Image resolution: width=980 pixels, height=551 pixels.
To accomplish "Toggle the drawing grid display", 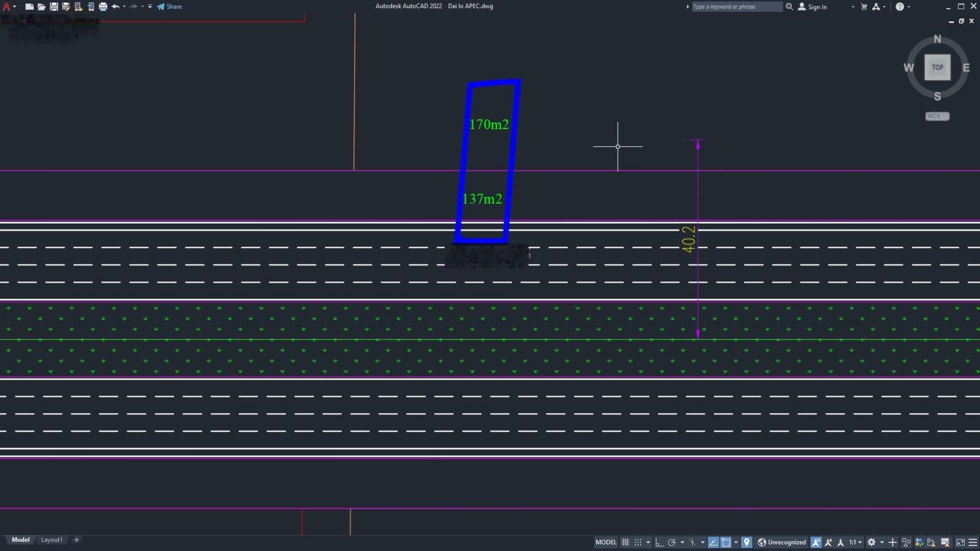I will [x=625, y=542].
